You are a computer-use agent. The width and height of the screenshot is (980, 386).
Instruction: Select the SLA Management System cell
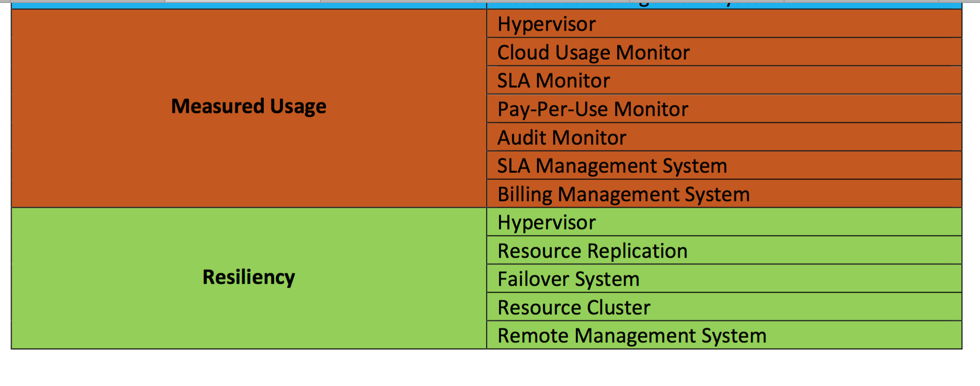pos(724,165)
